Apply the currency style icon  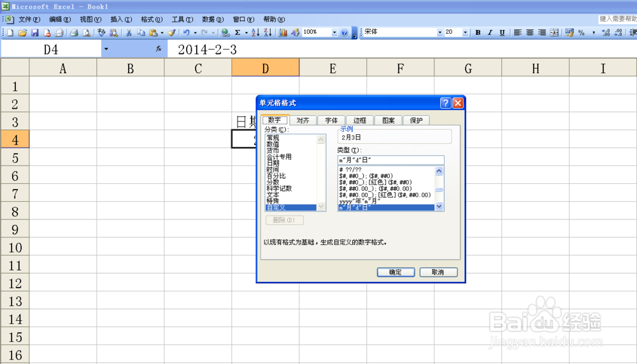click(569, 33)
